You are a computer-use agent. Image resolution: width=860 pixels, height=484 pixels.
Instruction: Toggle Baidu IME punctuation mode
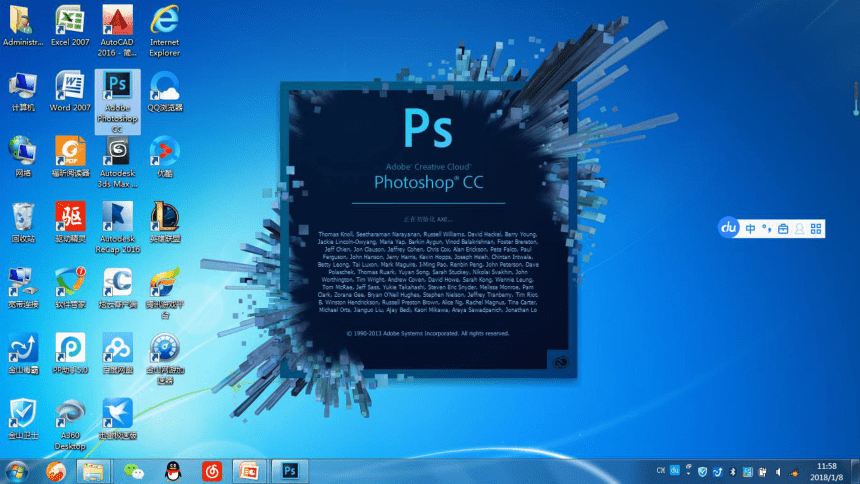click(x=767, y=229)
